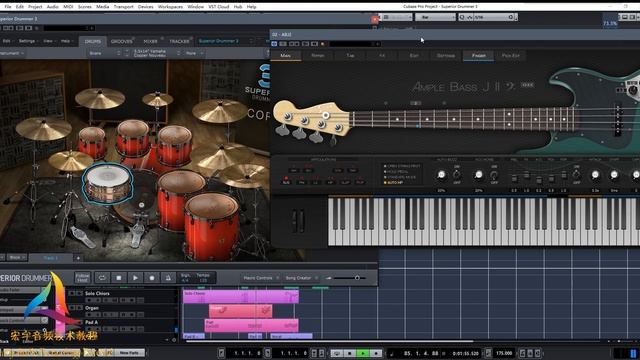Activate bypass icon on Ample Bass plugin header
The height and width of the screenshot is (360, 640).
pos(274,44)
